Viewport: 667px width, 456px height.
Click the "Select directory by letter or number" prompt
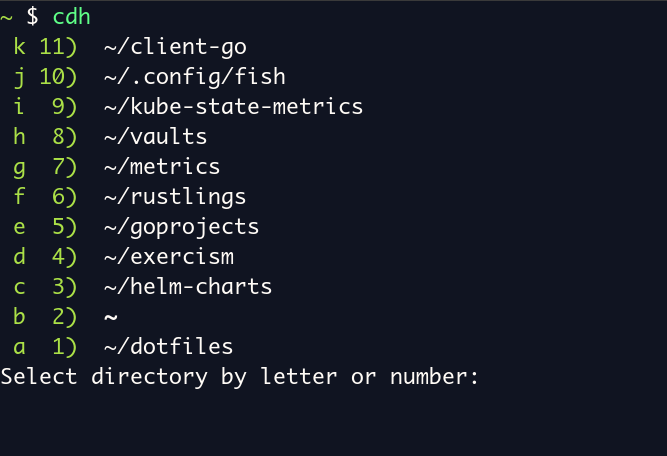point(241,377)
